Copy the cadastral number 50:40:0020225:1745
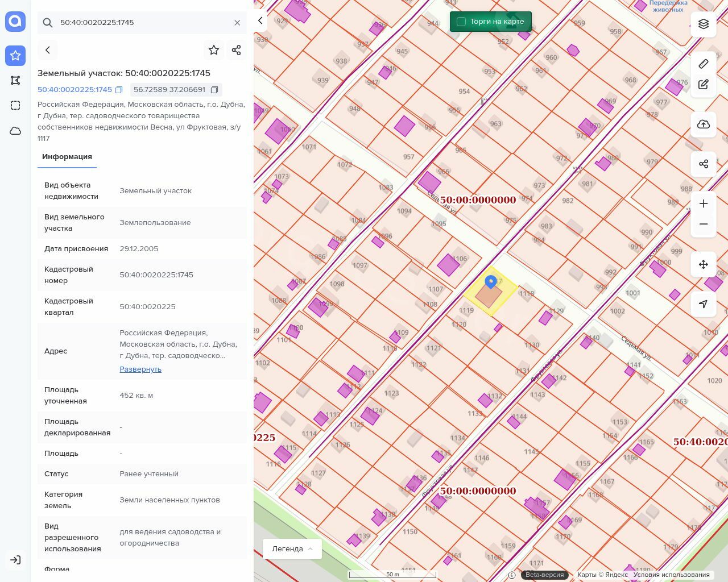The width and height of the screenshot is (728, 582). coord(119,90)
